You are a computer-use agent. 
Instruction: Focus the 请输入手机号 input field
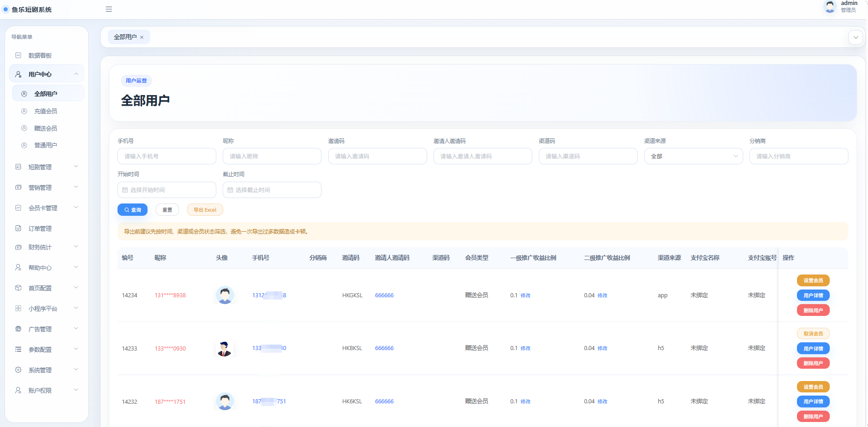[x=167, y=156]
